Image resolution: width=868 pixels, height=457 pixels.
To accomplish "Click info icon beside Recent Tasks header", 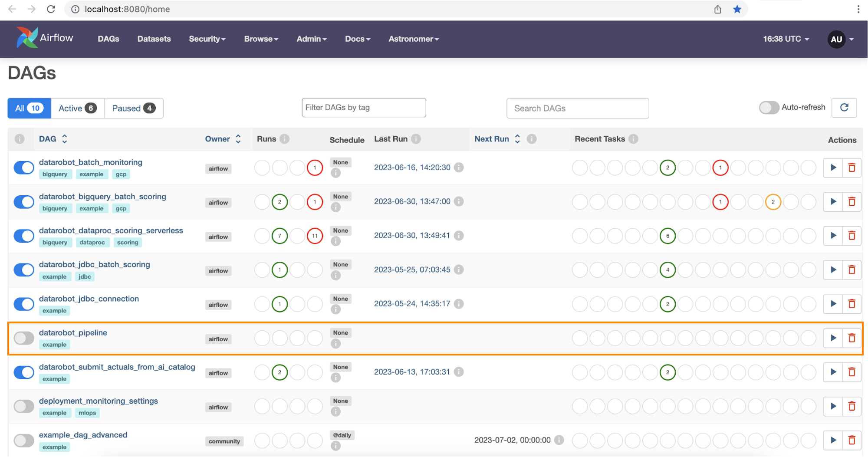I will click(x=633, y=139).
